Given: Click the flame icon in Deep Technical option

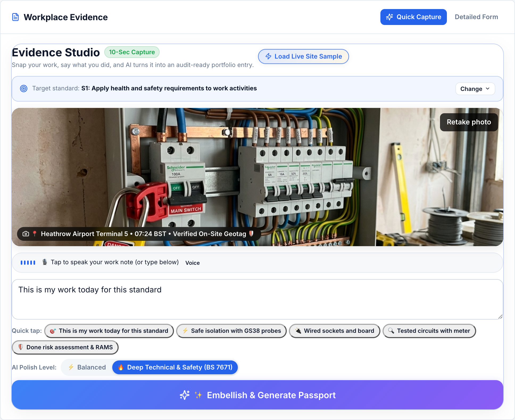Looking at the screenshot, I should click(x=121, y=367).
